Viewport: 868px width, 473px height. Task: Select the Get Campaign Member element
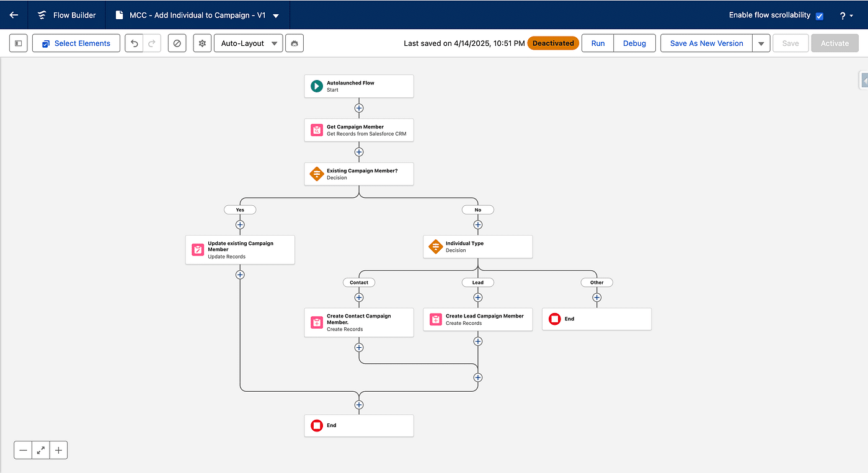coord(358,130)
